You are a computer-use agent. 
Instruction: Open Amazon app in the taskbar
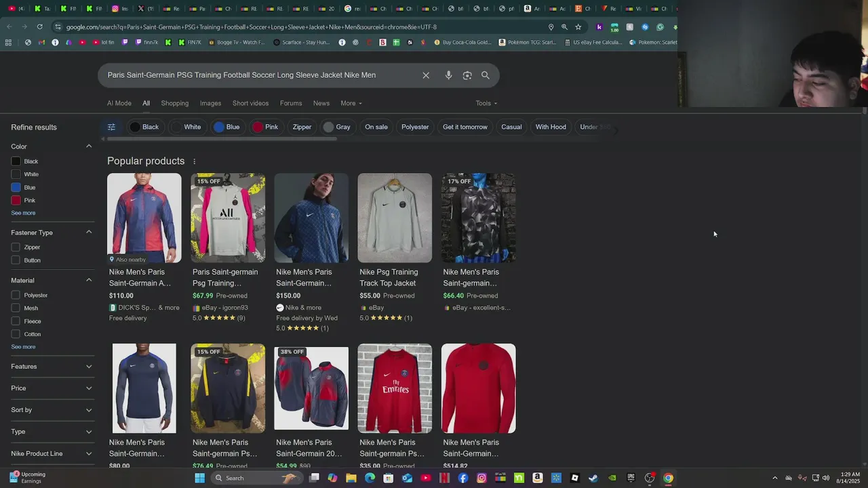(x=537, y=478)
